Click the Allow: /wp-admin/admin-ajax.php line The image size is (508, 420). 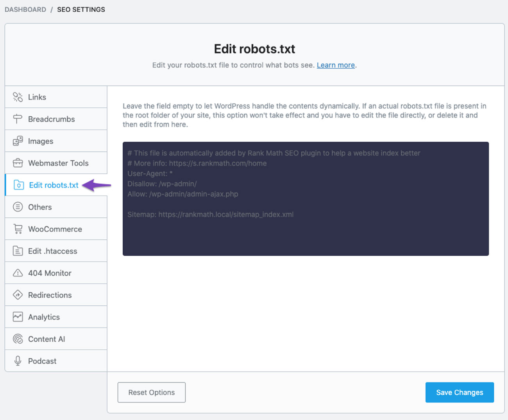tap(182, 194)
